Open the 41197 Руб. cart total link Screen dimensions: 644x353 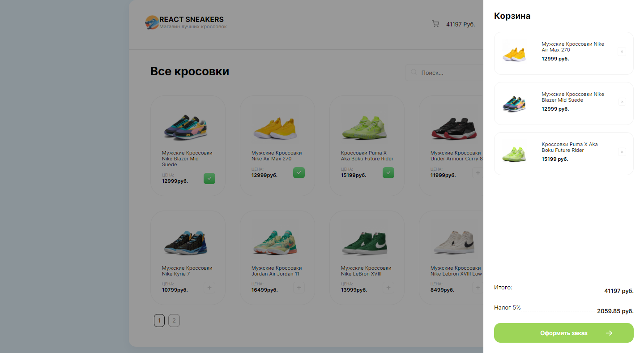click(461, 24)
